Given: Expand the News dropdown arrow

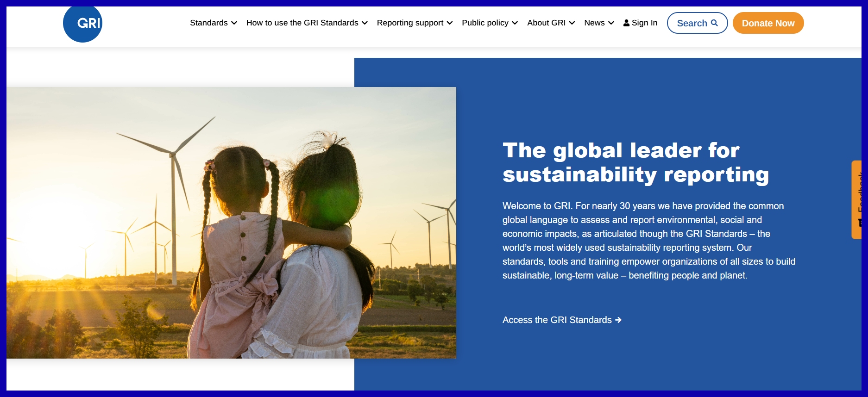Looking at the screenshot, I should [611, 23].
